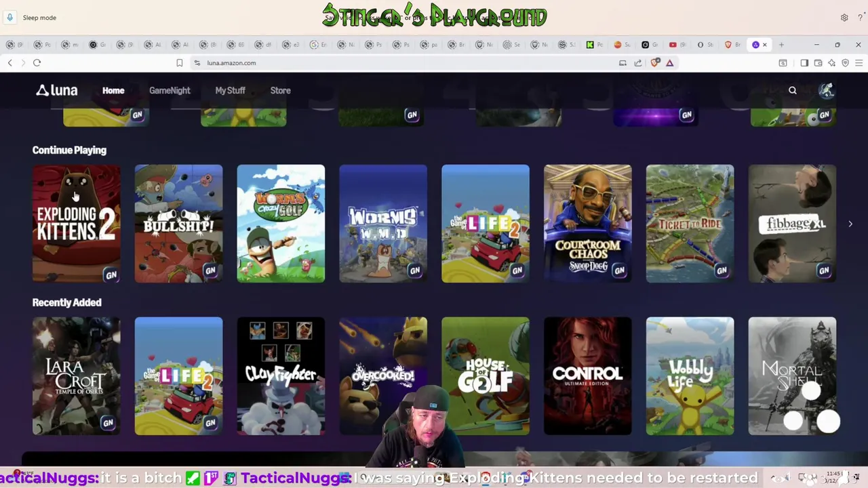Open Brave Rewards triangle icon

coord(669,63)
